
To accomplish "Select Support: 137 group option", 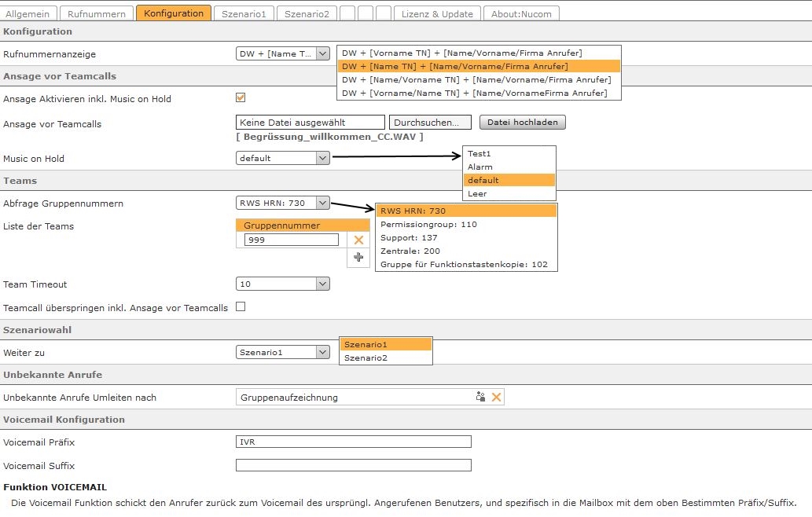I will 467,237.
